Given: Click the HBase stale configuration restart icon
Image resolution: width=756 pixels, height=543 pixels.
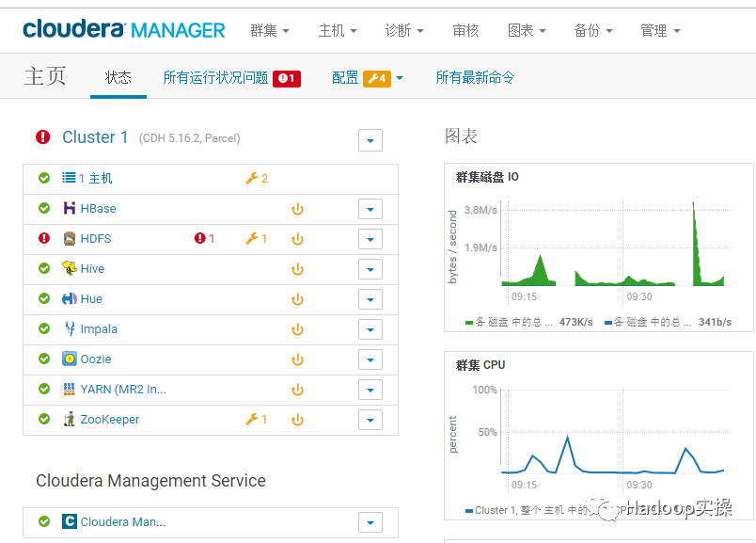Looking at the screenshot, I should click(x=297, y=209).
